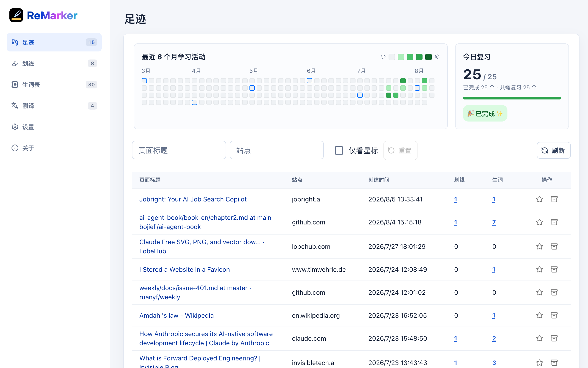The height and width of the screenshot is (368, 588).
Task: Click the www.timwehrle.de site cell
Action: point(319,269)
